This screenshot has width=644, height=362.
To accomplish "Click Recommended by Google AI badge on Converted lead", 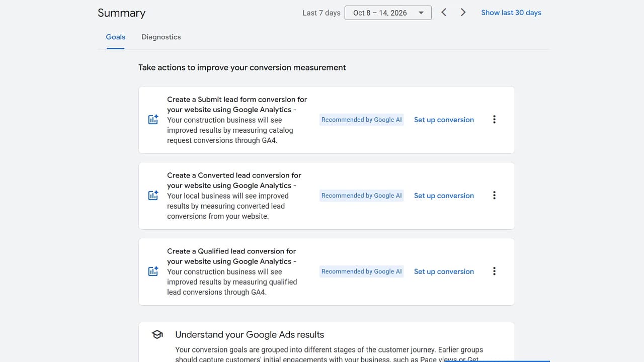I will point(362,196).
